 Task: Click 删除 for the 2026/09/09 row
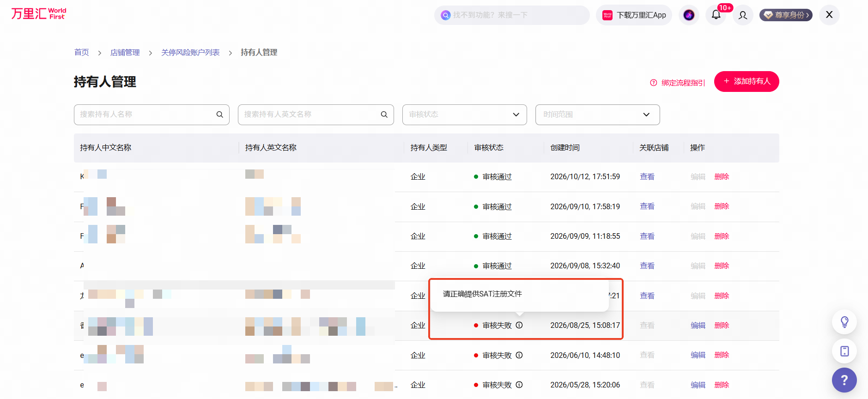click(722, 236)
